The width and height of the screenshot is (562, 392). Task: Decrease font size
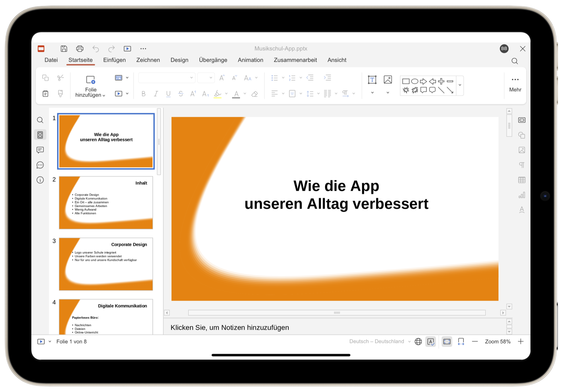(x=234, y=78)
